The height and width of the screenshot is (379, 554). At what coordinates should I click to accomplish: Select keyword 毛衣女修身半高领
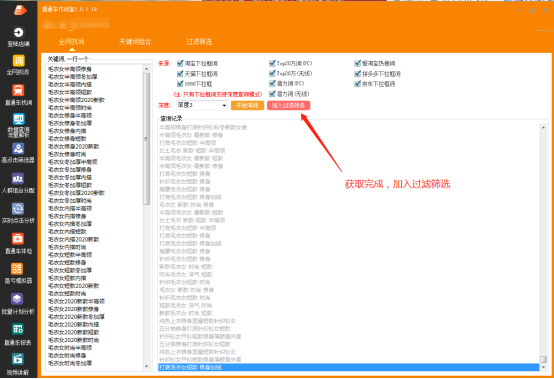pyautogui.click(x=70, y=116)
